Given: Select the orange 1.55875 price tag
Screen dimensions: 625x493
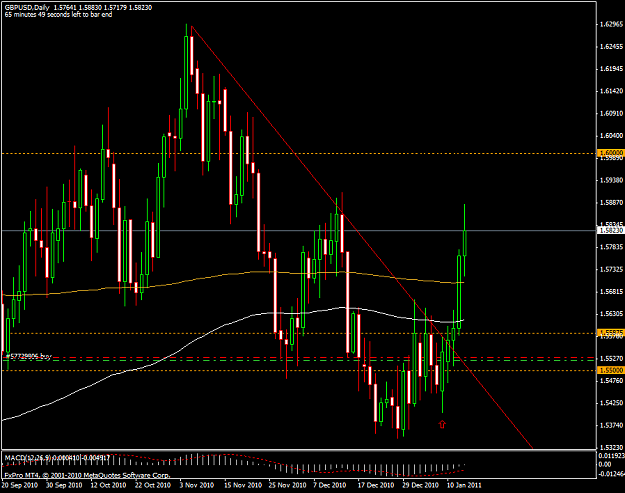Looking at the screenshot, I should click(611, 332).
